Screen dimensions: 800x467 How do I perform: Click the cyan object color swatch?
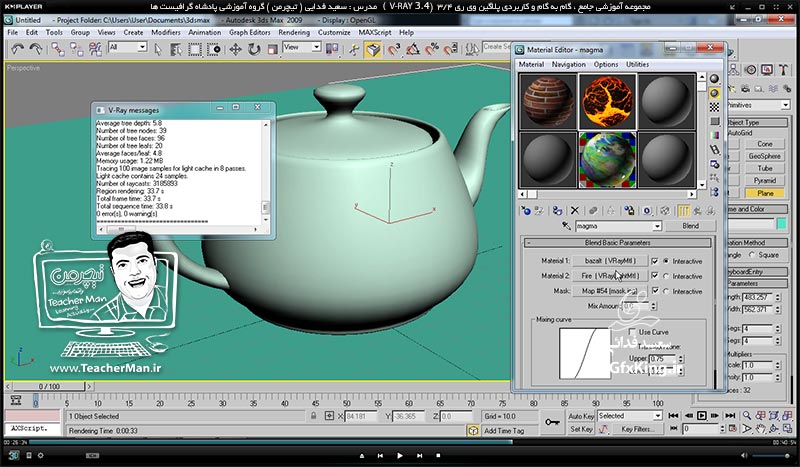pos(781,224)
